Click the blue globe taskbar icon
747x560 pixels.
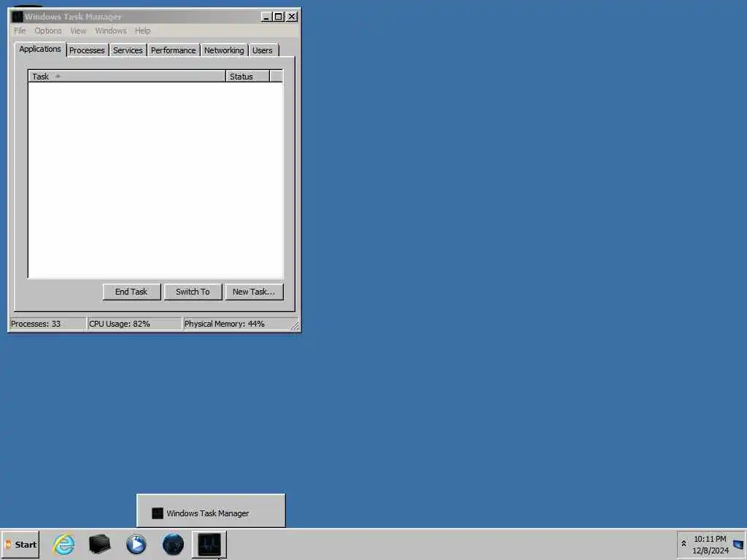[173, 544]
